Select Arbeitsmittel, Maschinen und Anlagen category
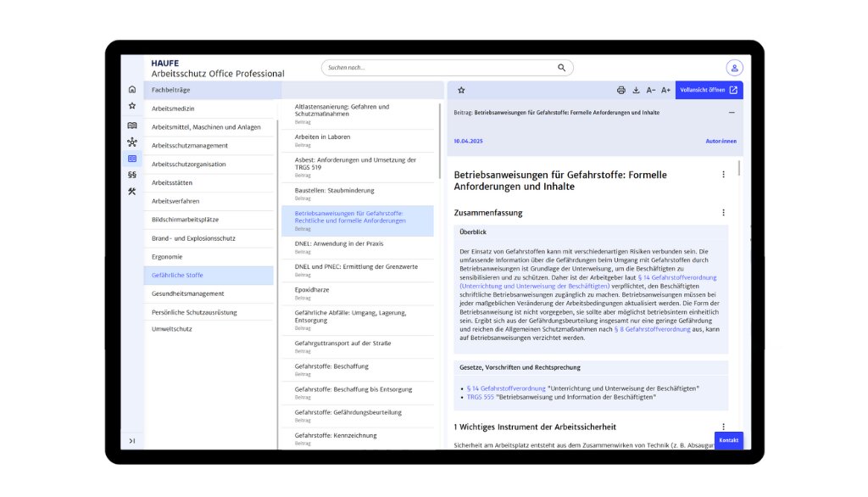 [x=209, y=127]
